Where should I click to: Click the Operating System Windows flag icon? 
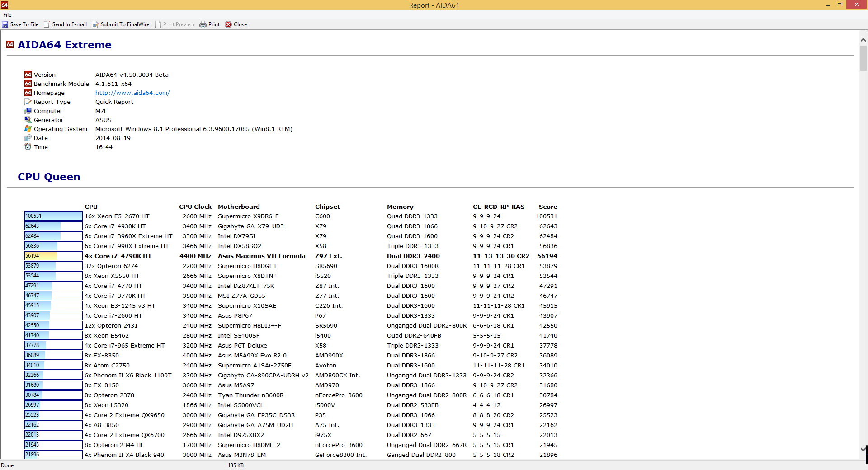(x=28, y=129)
